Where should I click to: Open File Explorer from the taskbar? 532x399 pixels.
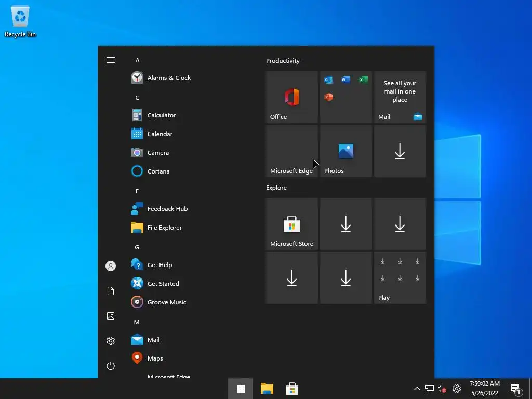click(x=267, y=389)
